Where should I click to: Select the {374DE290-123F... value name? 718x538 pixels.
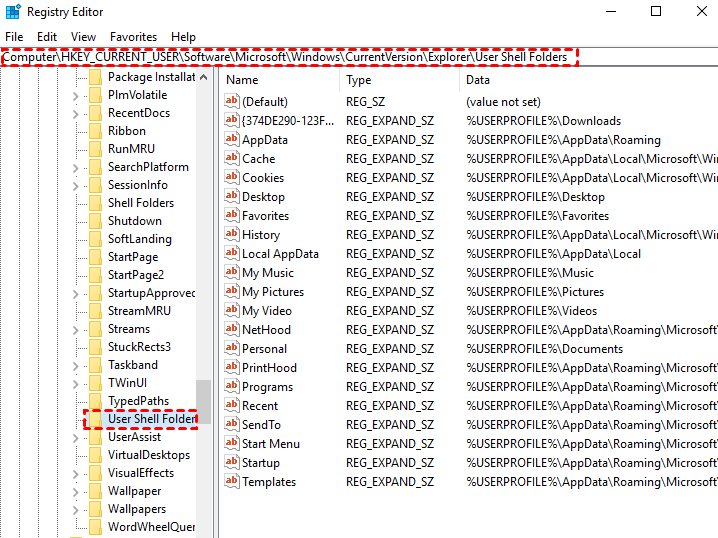(288, 121)
